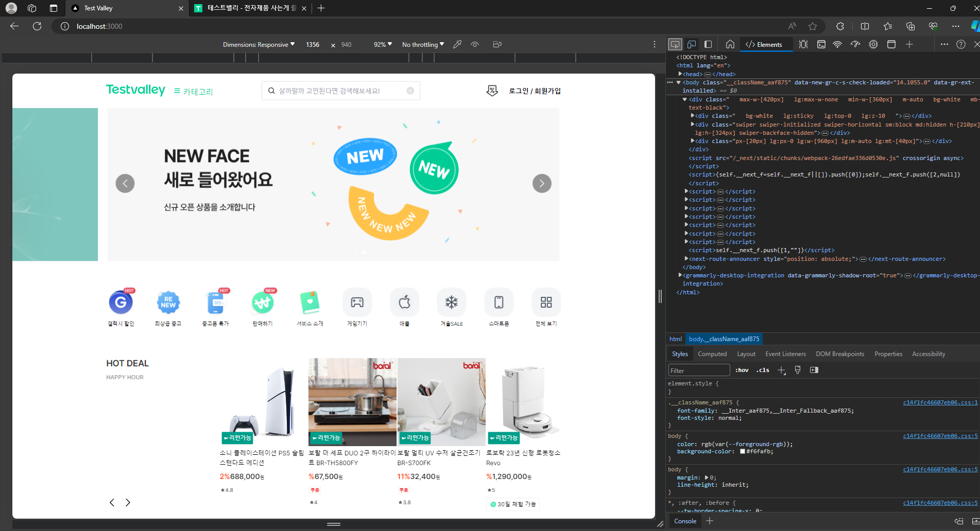Image resolution: width=980 pixels, height=531 pixels.
Task: Go to next banner slide arrow
Action: [542, 183]
